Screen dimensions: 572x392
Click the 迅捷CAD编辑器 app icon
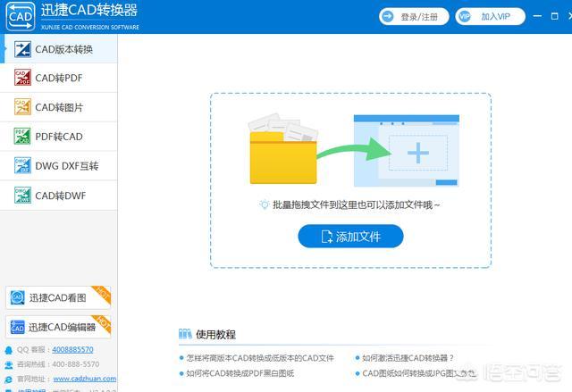(x=18, y=327)
